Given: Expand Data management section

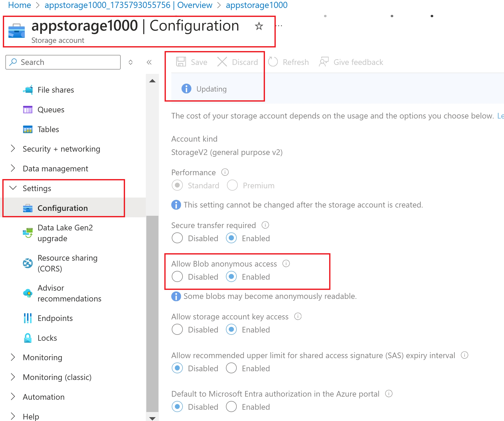Looking at the screenshot, I should point(13,168).
